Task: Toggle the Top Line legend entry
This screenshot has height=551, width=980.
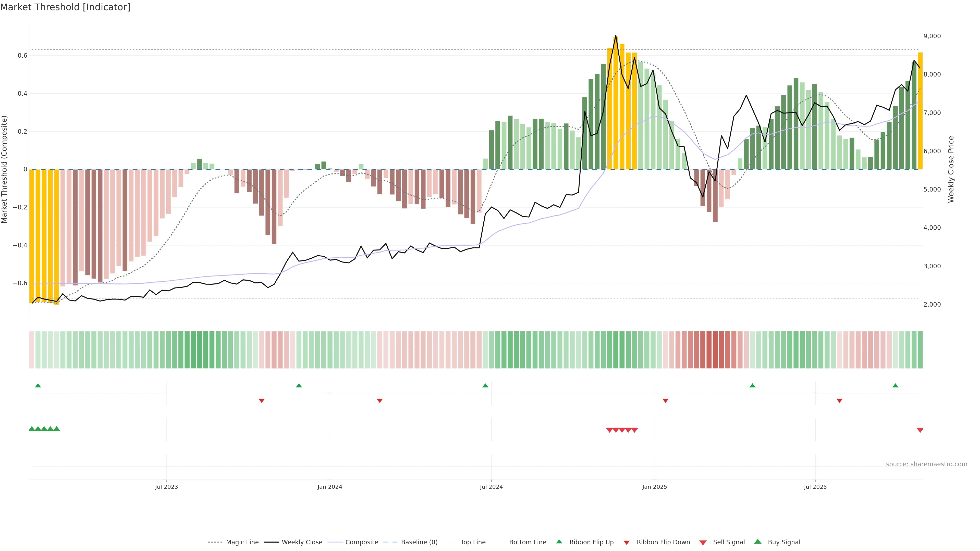Action: tap(473, 542)
